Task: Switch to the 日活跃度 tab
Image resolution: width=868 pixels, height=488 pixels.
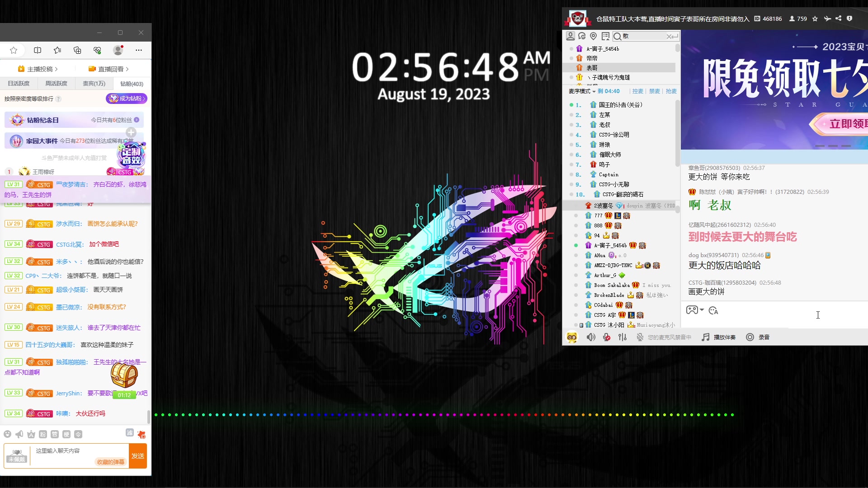Action: tap(19, 84)
